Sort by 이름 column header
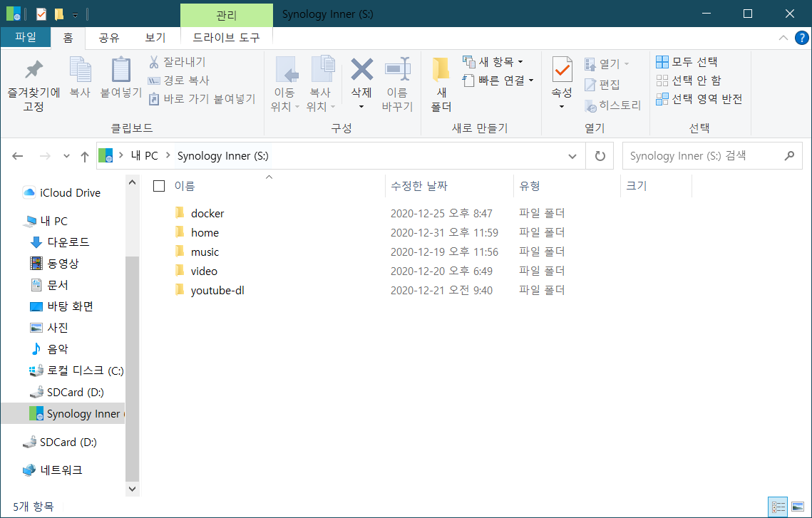 coord(185,186)
